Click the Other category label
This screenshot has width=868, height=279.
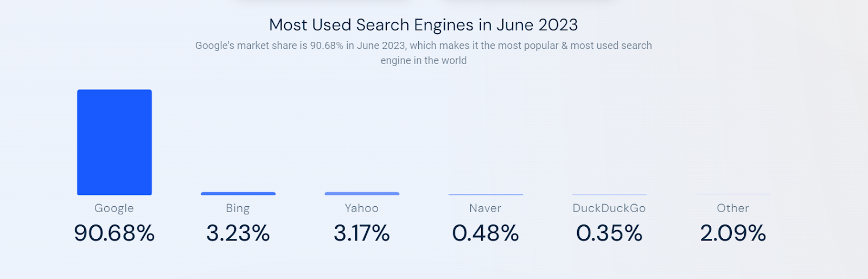point(733,208)
